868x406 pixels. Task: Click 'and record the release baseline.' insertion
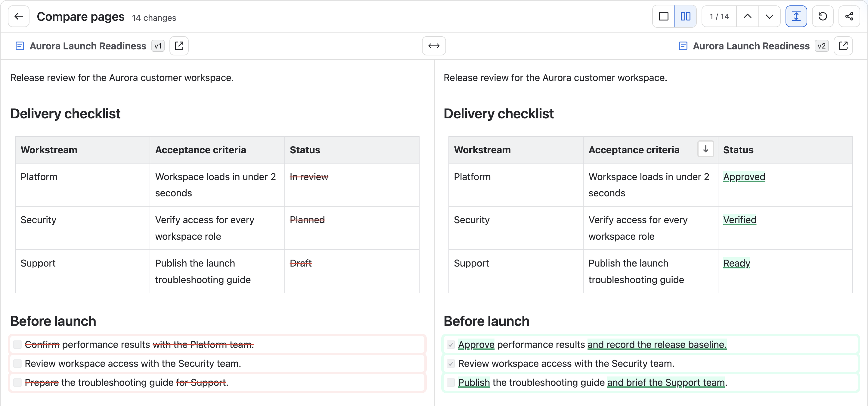coord(657,344)
